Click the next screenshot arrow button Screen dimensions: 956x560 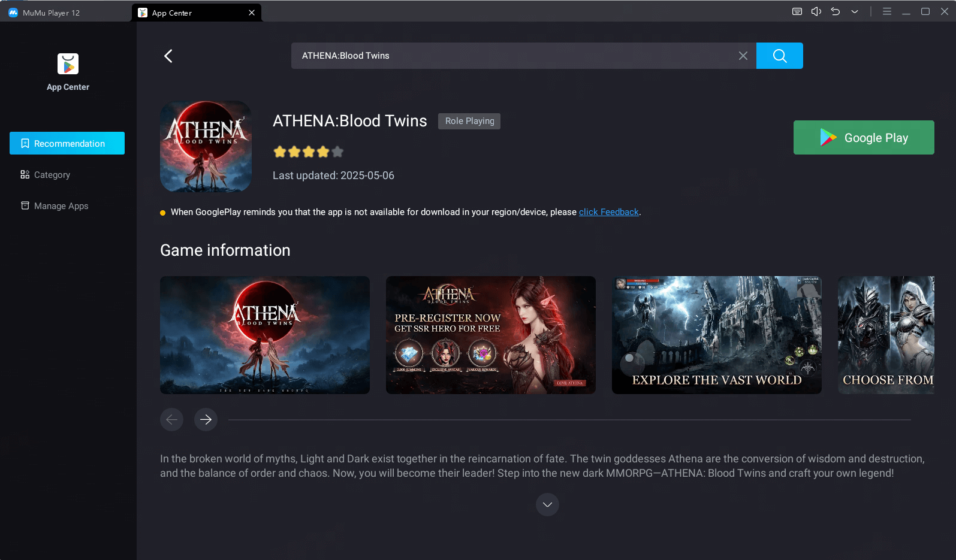[206, 419]
